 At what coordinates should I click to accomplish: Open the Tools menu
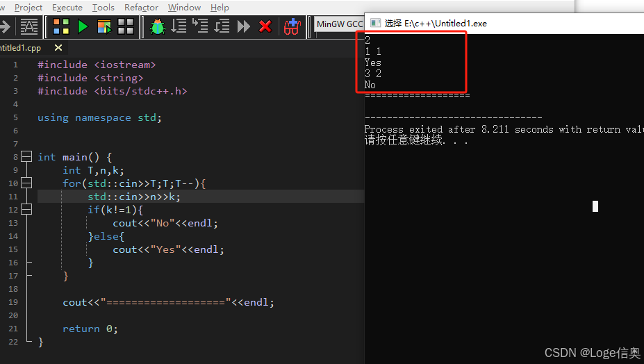click(x=103, y=8)
